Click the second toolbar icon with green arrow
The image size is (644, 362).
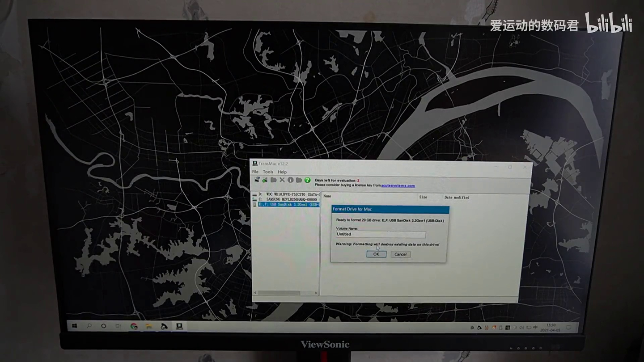tap(265, 180)
